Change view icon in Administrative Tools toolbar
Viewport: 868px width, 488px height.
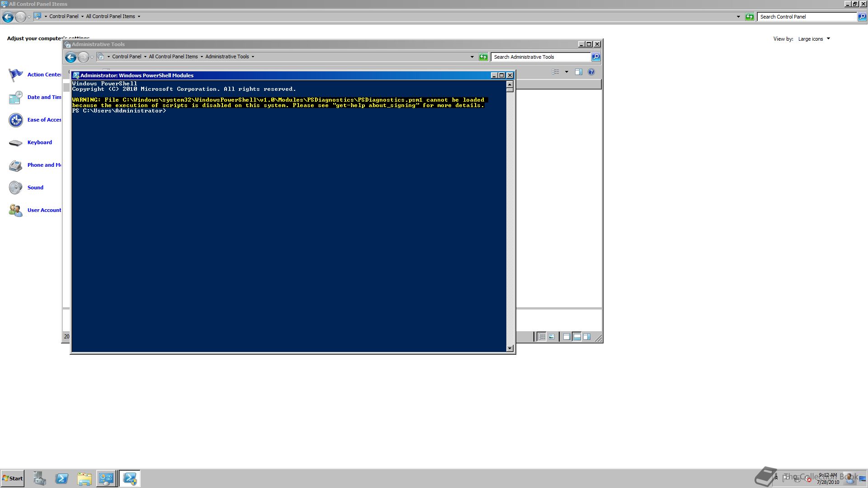[x=556, y=72]
